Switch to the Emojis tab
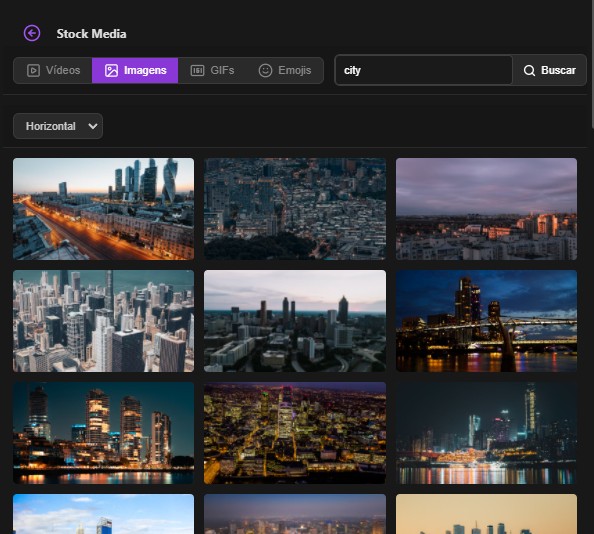This screenshot has width=594, height=534. (x=285, y=70)
